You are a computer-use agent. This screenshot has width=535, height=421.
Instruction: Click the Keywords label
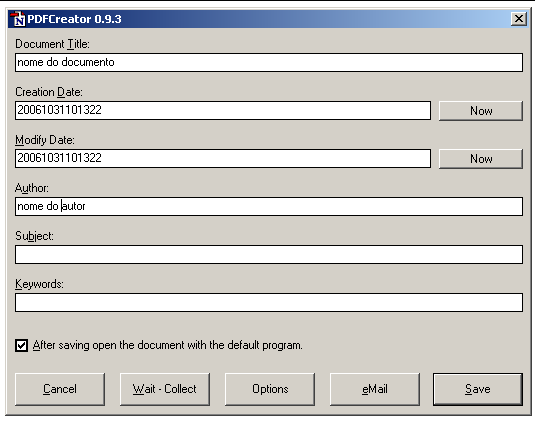(39, 284)
